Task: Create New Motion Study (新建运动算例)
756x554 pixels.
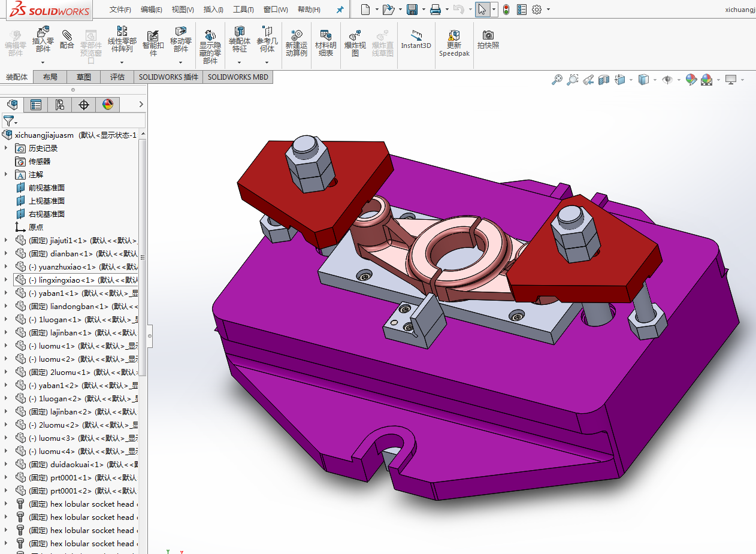Action: click(296, 36)
